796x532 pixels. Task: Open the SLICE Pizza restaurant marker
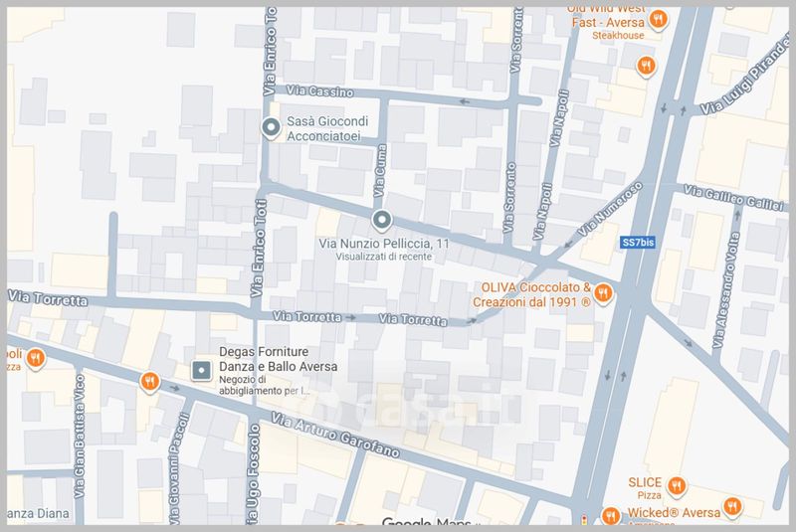coord(677,487)
